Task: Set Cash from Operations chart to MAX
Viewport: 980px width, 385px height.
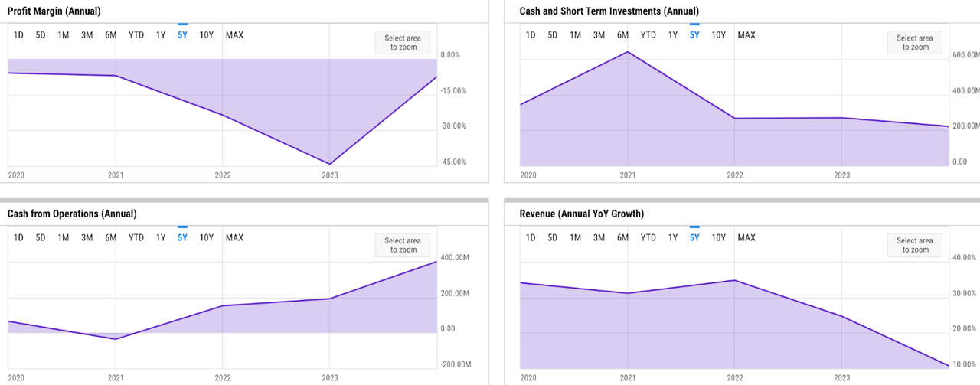Action: (x=234, y=237)
